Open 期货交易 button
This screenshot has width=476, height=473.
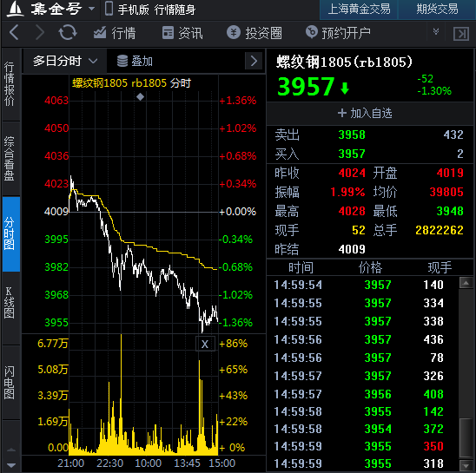point(437,9)
